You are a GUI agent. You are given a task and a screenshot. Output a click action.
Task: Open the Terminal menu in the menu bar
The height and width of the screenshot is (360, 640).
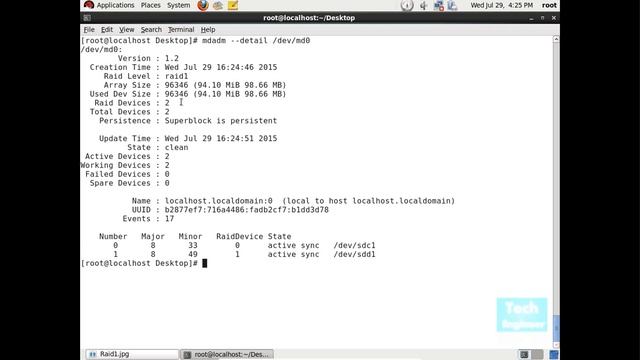coord(181,29)
